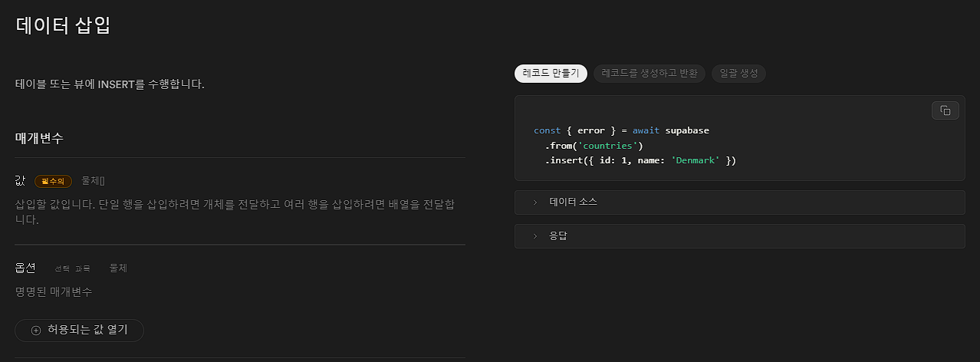Click the plus icon in 허용되는 값 열기
980x362 pixels.
click(35, 330)
